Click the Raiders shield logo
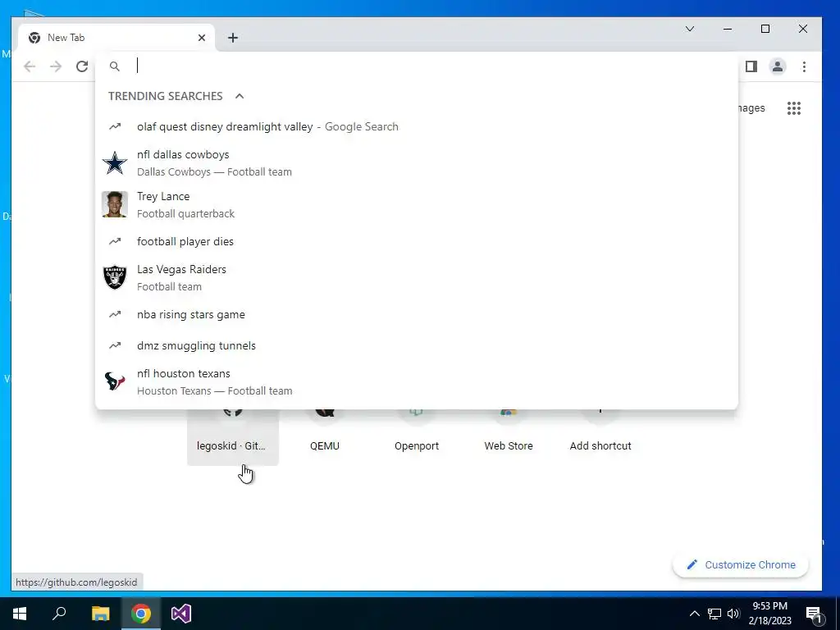 coord(115,277)
